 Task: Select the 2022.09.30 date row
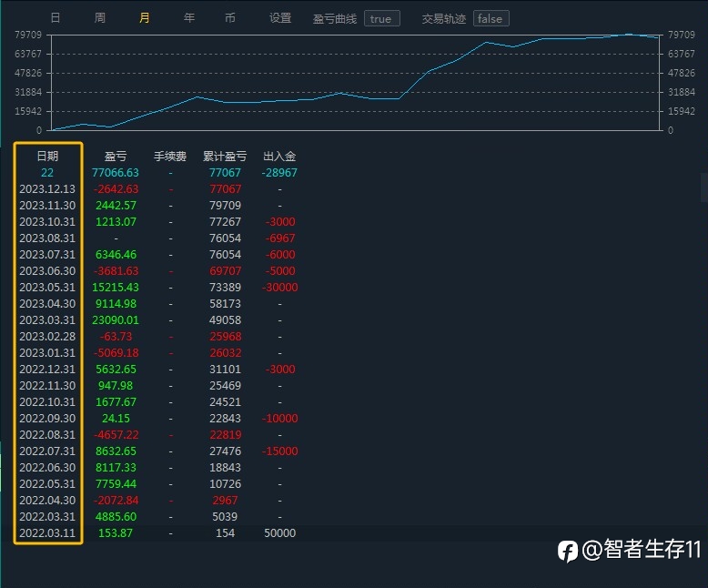[x=47, y=418]
